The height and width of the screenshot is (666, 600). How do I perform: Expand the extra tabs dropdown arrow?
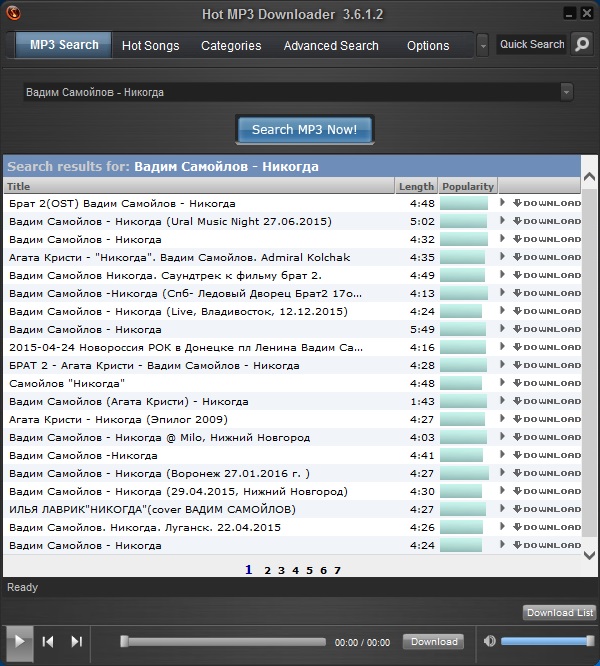(x=482, y=45)
